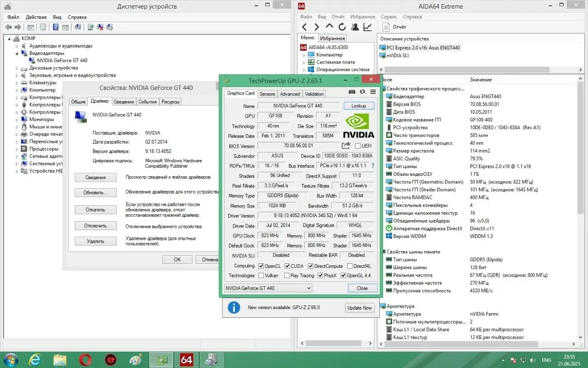588x368 pixels.
Task: Open the Сервис menu in AIDA64
Action: click(389, 17)
